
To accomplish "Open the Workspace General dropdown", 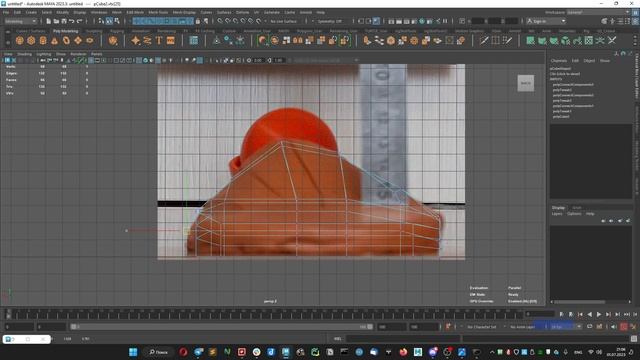I will (x=598, y=13).
